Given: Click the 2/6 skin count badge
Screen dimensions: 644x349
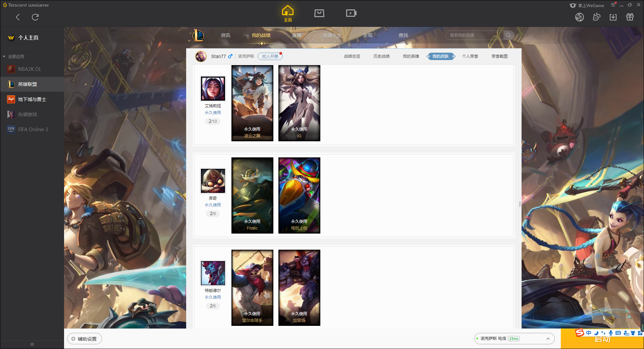Looking at the screenshot, I should click(x=213, y=306).
